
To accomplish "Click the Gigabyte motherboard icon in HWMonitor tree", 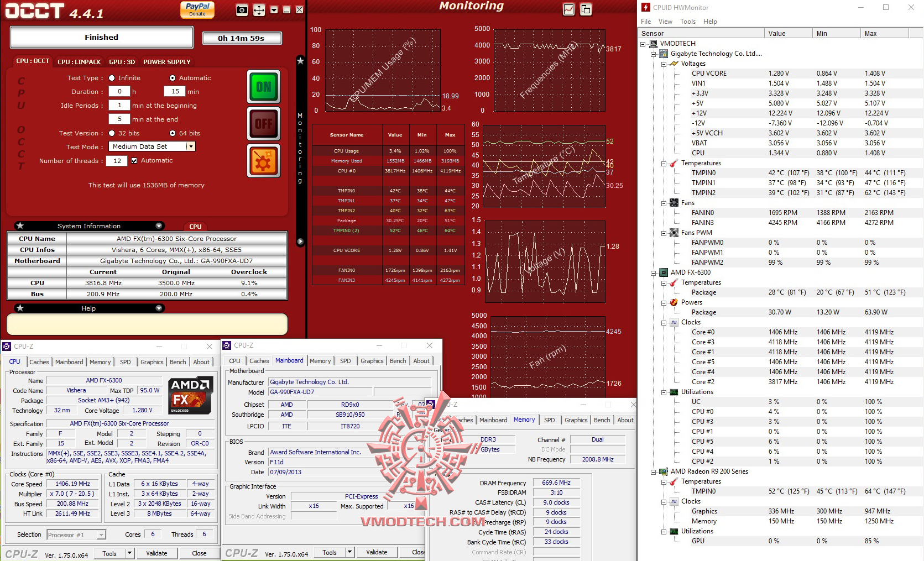I will pyautogui.click(x=664, y=54).
